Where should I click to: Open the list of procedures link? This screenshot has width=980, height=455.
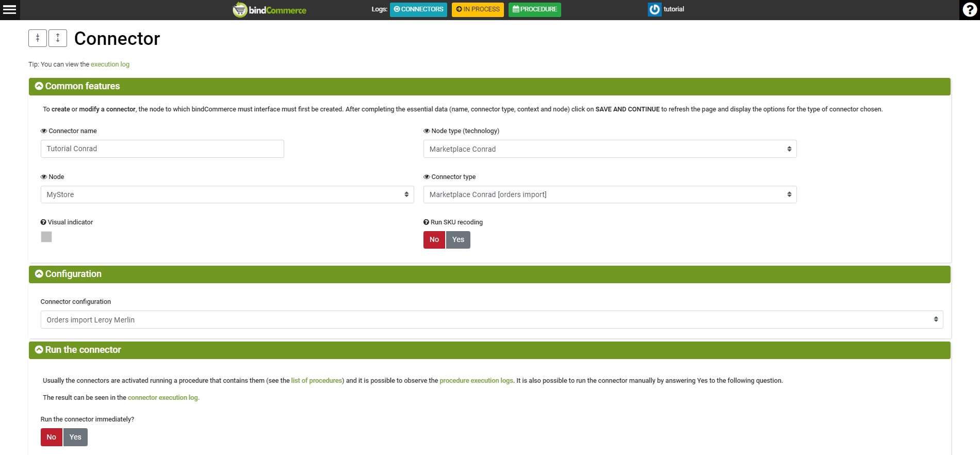(x=316, y=381)
